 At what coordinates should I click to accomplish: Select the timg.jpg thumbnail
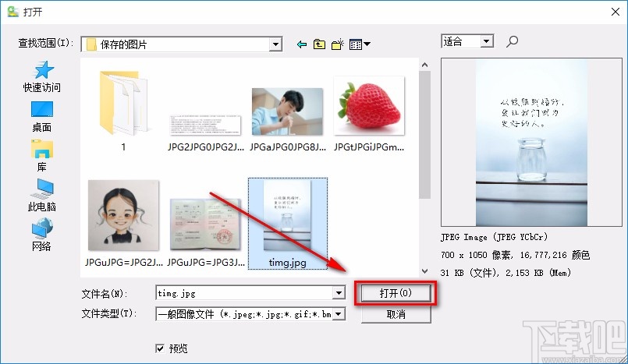(x=288, y=224)
